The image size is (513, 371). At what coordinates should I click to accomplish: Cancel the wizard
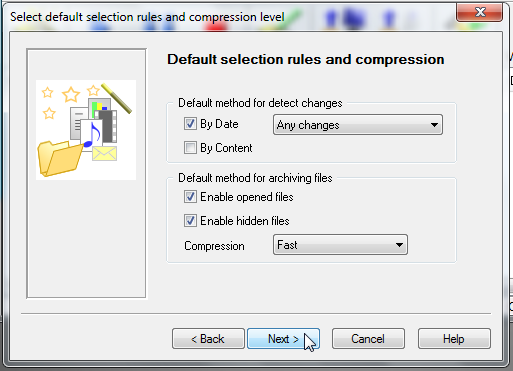coord(368,339)
